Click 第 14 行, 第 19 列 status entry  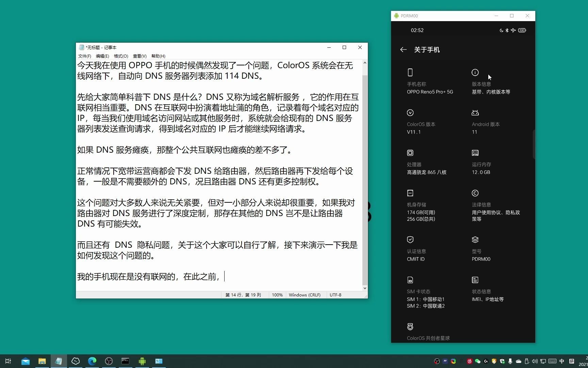(243, 295)
